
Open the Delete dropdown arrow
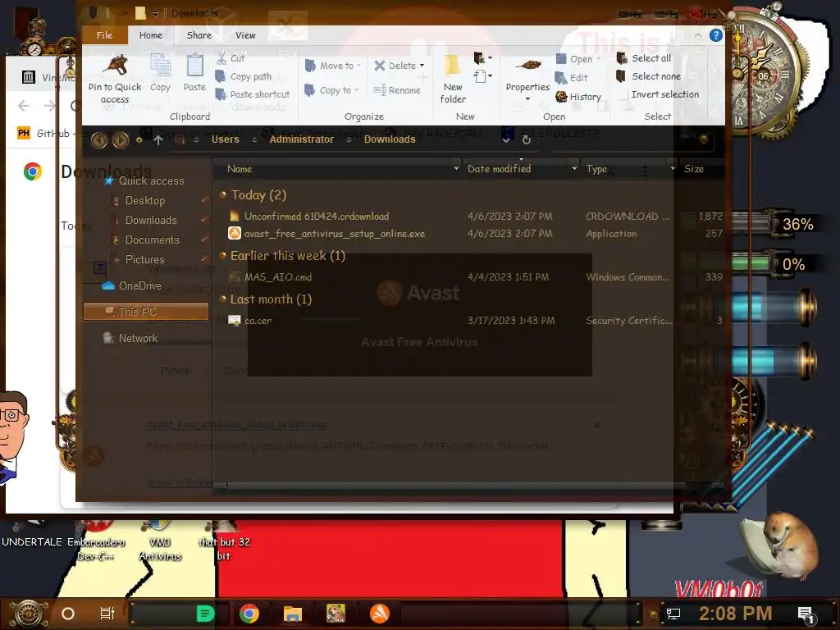coord(422,66)
